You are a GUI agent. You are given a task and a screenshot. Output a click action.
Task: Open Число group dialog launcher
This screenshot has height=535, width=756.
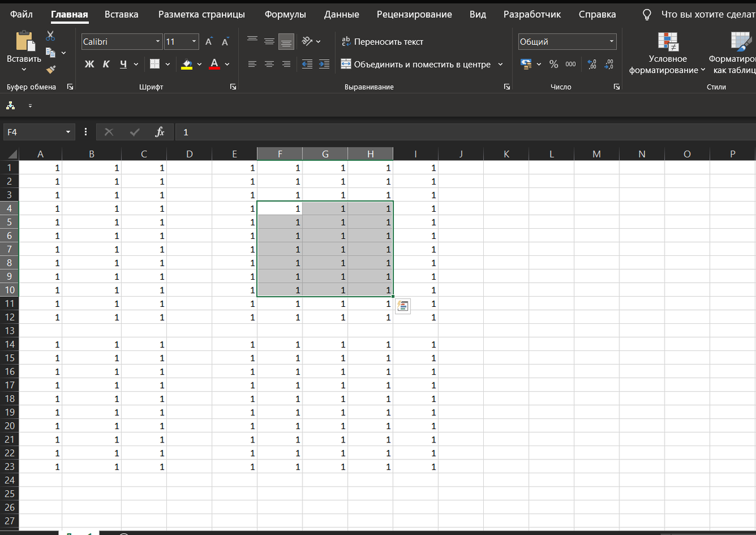pos(617,87)
